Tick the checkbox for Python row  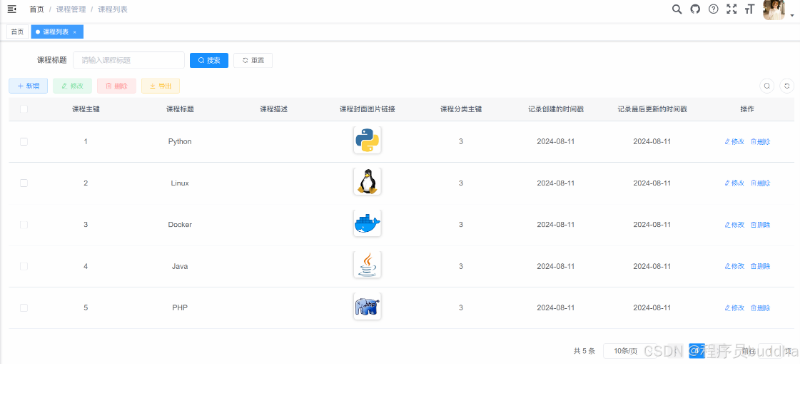pyautogui.click(x=24, y=141)
